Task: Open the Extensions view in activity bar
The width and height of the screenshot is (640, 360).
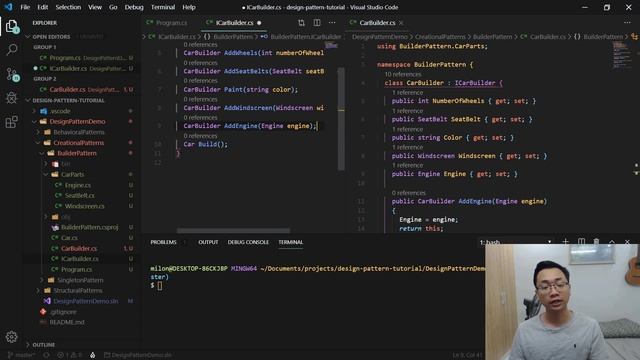Action: 12,122
